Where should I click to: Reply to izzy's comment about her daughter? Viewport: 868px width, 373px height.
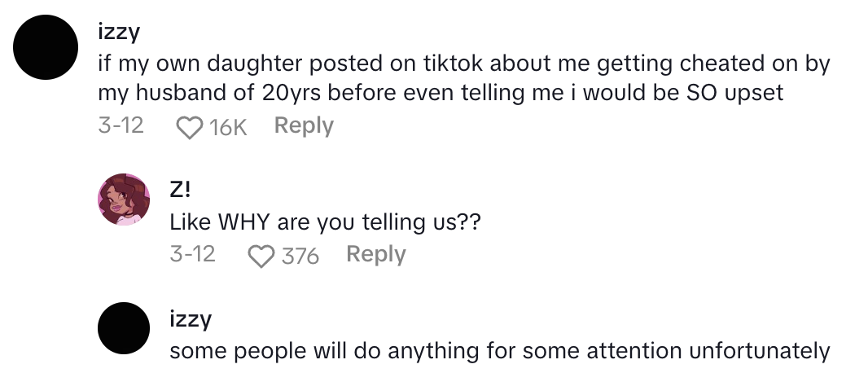point(304,125)
